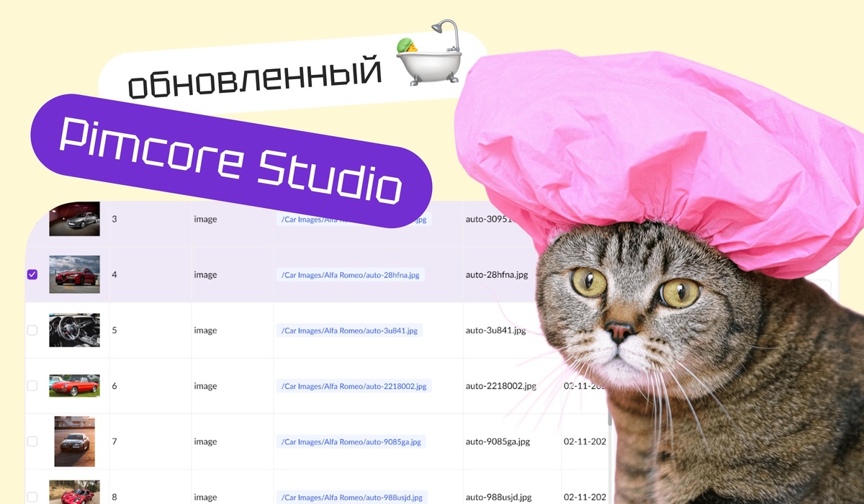Tick the checkbox for row 5
Screen dimensions: 864x504
[x=32, y=330]
